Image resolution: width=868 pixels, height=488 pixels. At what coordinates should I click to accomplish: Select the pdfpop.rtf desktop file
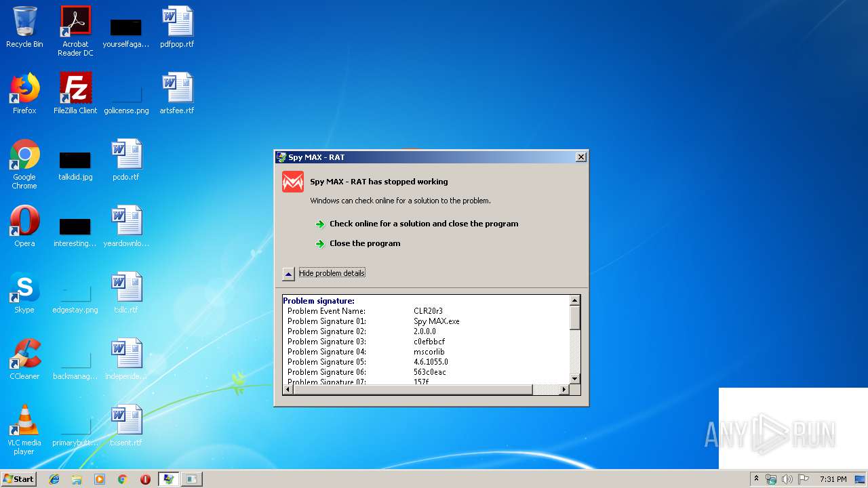pos(177,28)
